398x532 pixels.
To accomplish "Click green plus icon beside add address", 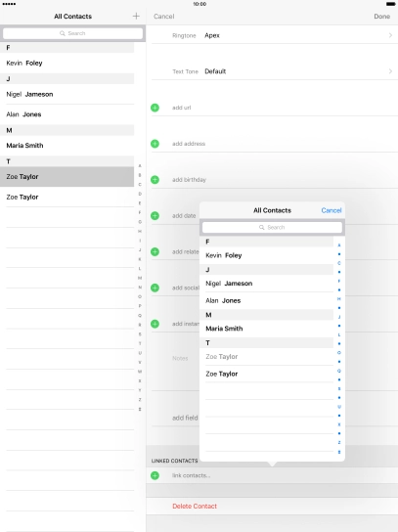I will (x=155, y=144).
